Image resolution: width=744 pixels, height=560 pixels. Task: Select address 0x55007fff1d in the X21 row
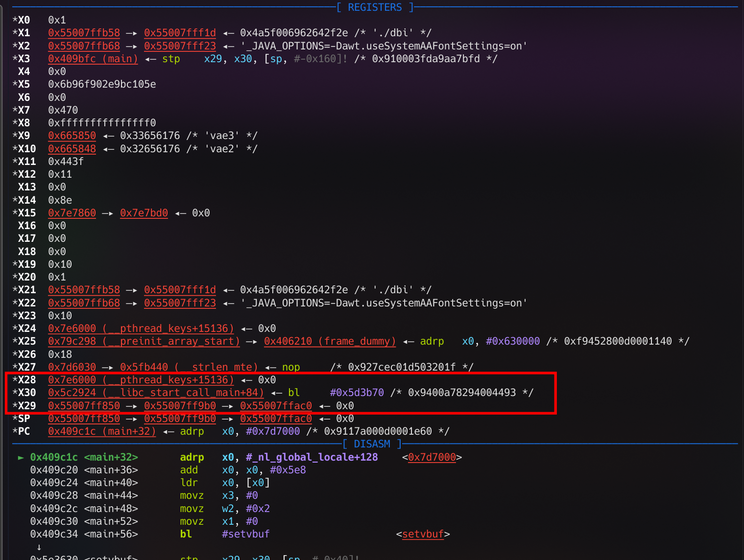(180, 290)
